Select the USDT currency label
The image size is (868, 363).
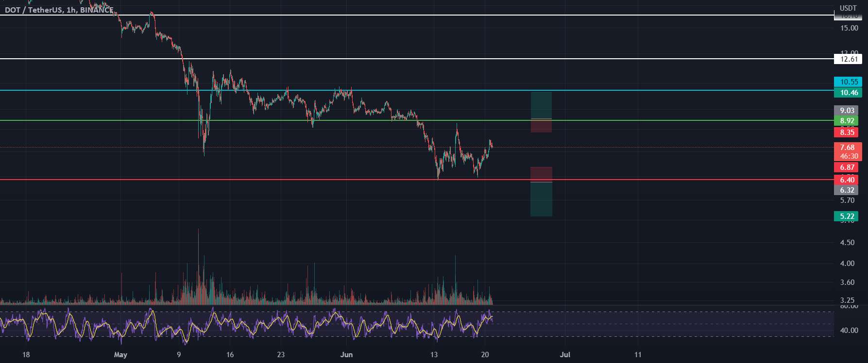848,8
